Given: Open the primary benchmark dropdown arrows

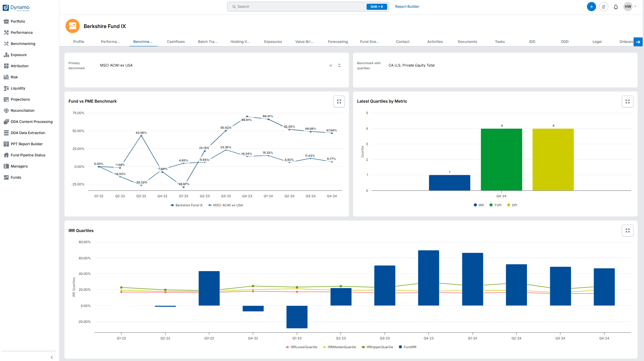Looking at the screenshot, I should (x=339, y=66).
